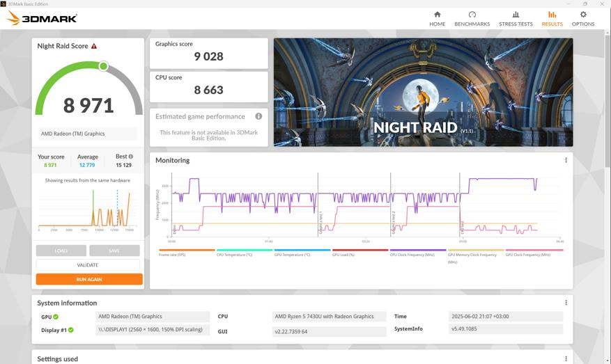This screenshot has height=364, width=611.
Task: Click the Display field with 2560 × 1600
Action: click(153, 330)
